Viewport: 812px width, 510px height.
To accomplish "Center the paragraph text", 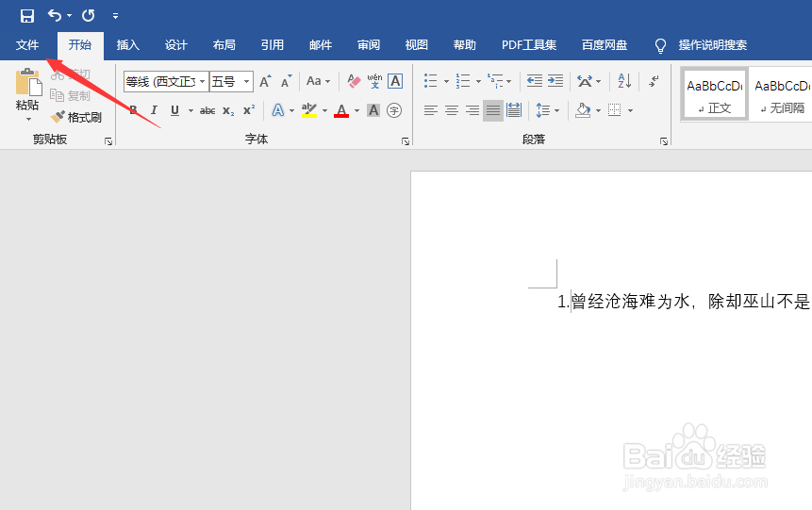I will 452,110.
